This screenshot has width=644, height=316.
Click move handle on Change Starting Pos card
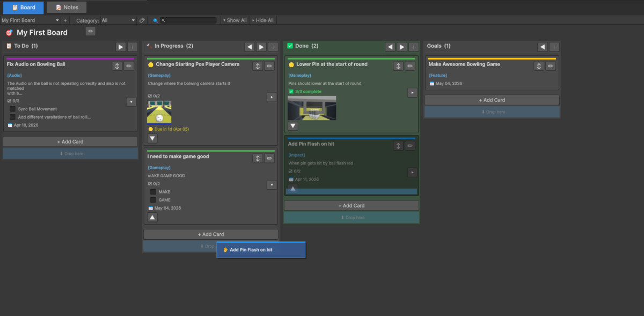[x=258, y=66]
